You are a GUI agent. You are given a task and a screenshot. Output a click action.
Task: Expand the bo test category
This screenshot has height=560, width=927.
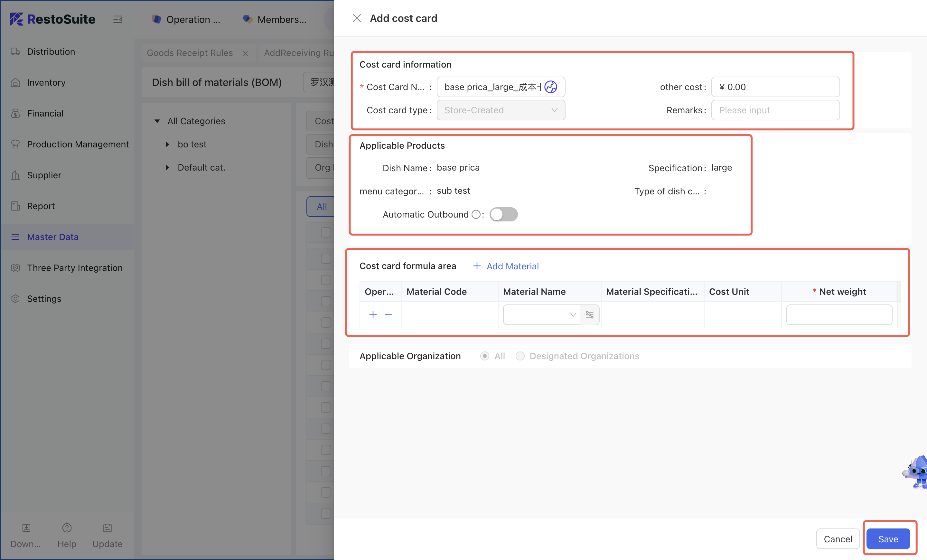[167, 145]
